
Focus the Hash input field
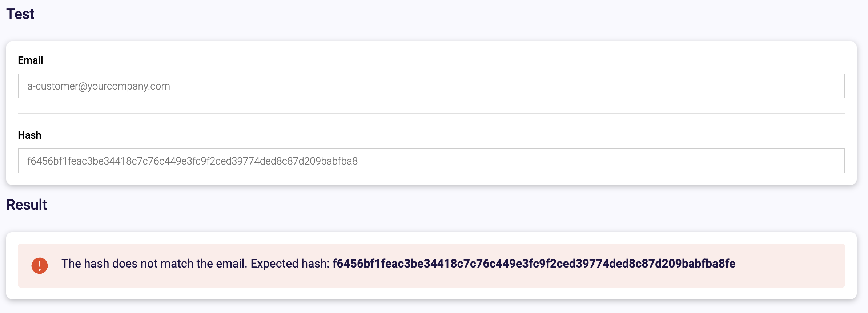[x=431, y=161]
